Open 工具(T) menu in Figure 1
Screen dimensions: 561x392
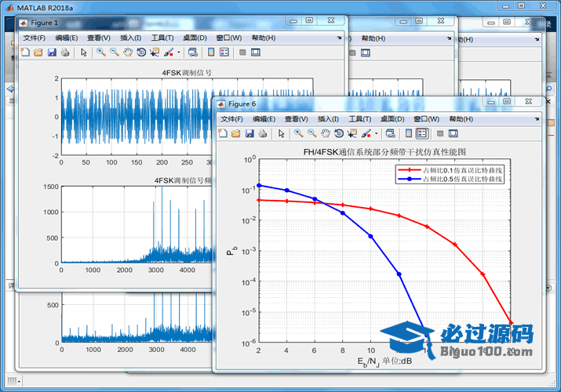(x=162, y=38)
